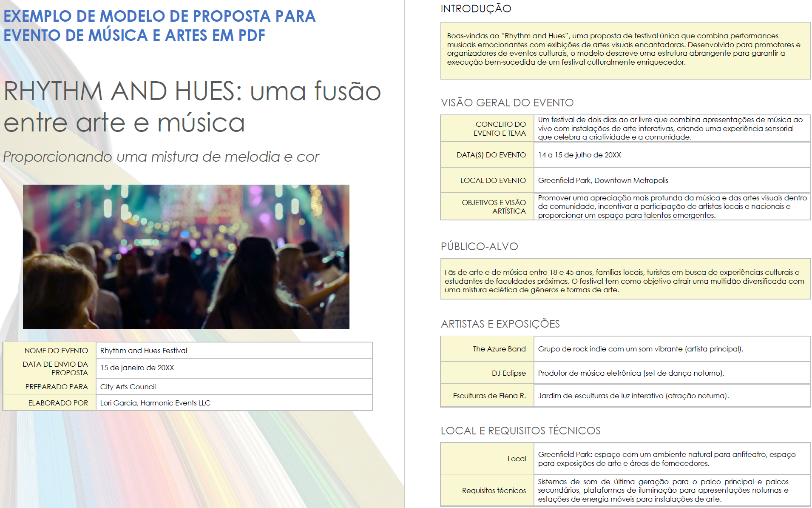Image resolution: width=812 pixels, height=508 pixels.
Task: Click the "LOCAL E REQUISITOS TÉCNICOS" heading
Action: pyautogui.click(x=521, y=431)
